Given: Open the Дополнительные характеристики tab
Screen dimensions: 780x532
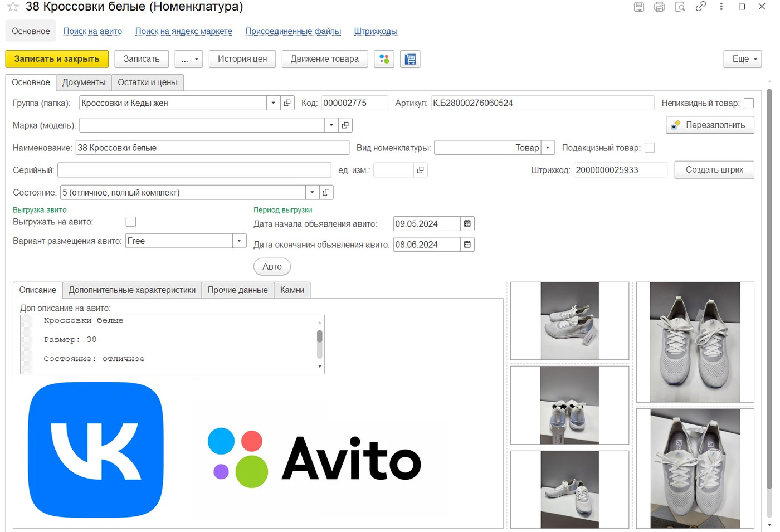Looking at the screenshot, I should click(x=132, y=290).
